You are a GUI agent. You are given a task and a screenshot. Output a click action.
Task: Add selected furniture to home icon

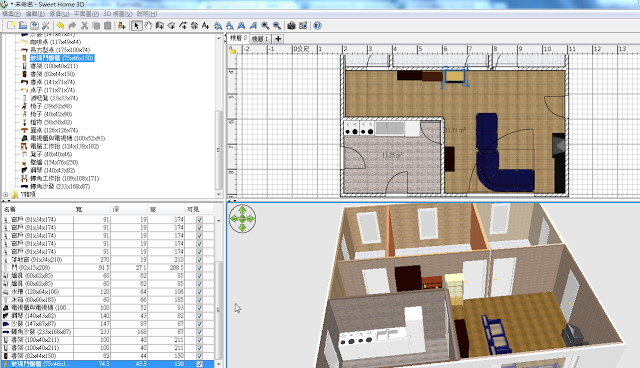pos(121,26)
